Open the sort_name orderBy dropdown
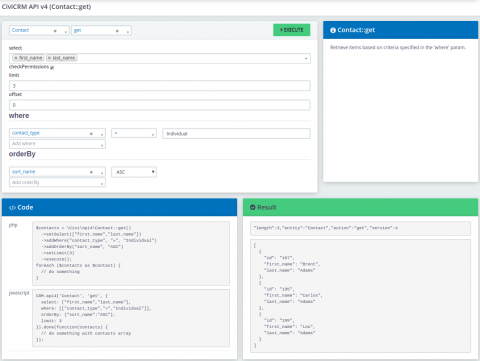Screen dimensions: 480x361 point(102,173)
